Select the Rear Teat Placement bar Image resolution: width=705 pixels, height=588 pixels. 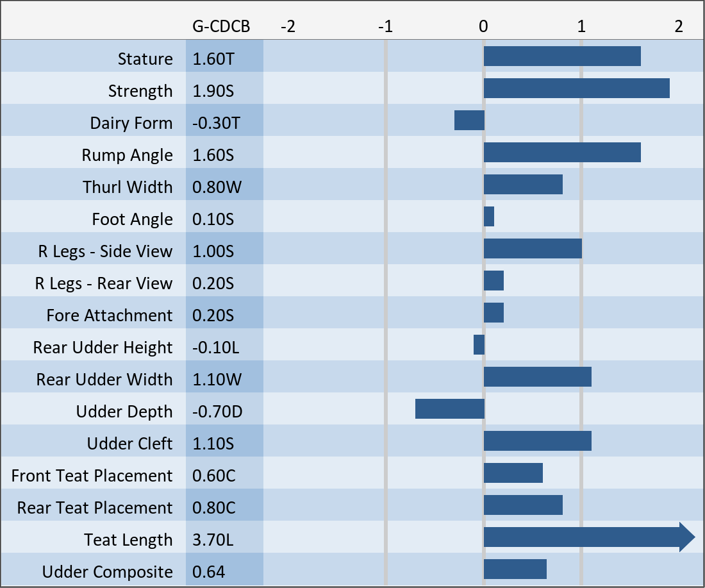523,505
